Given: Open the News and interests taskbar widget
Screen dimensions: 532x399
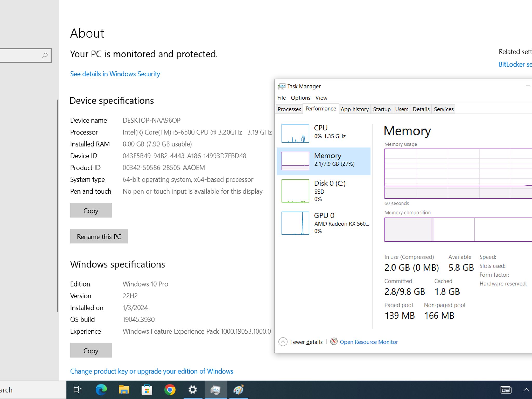Looking at the screenshot, I should pyautogui.click(x=506, y=390).
